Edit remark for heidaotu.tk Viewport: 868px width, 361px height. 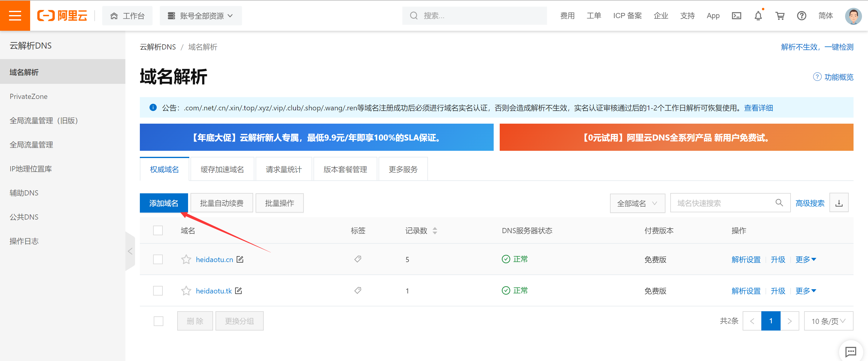pyautogui.click(x=239, y=290)
